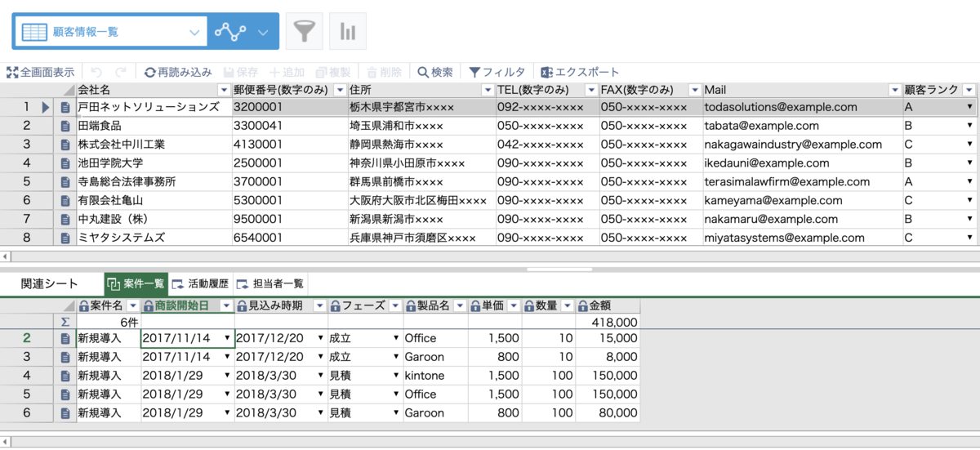The image size is (980, 450).
Task: Open filter dropdown on 数量 column
Action: click(x=568, y=306)
